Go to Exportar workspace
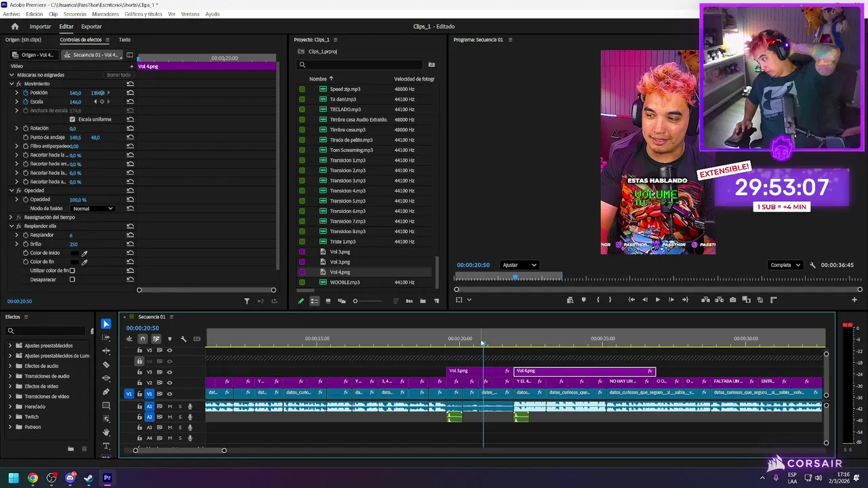868x488 pixels. coord(91,26)
